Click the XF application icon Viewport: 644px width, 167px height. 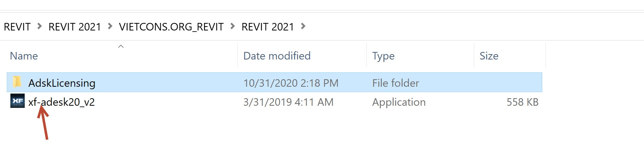(17, 101)
